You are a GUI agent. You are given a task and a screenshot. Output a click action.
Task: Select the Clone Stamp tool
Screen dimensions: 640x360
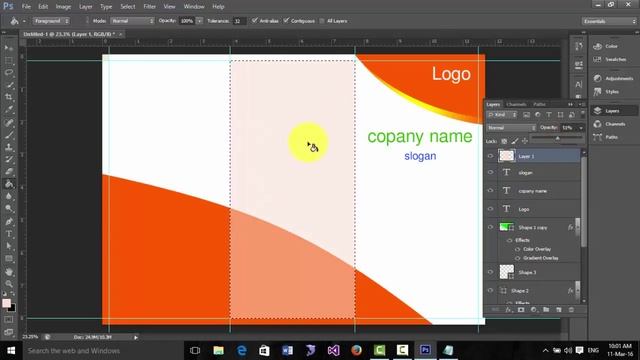coord(9,147)
